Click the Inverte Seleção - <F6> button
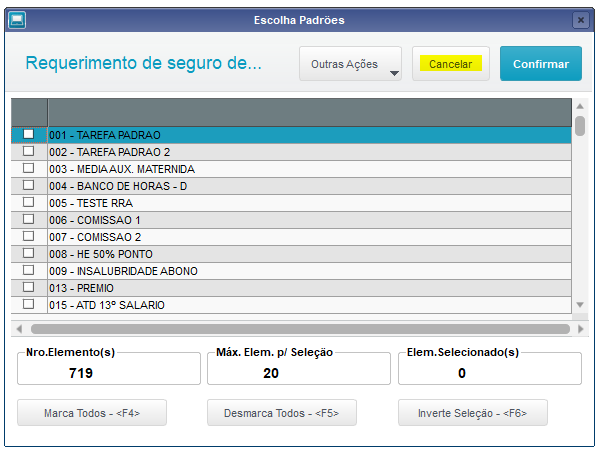 tap(473, 413)
